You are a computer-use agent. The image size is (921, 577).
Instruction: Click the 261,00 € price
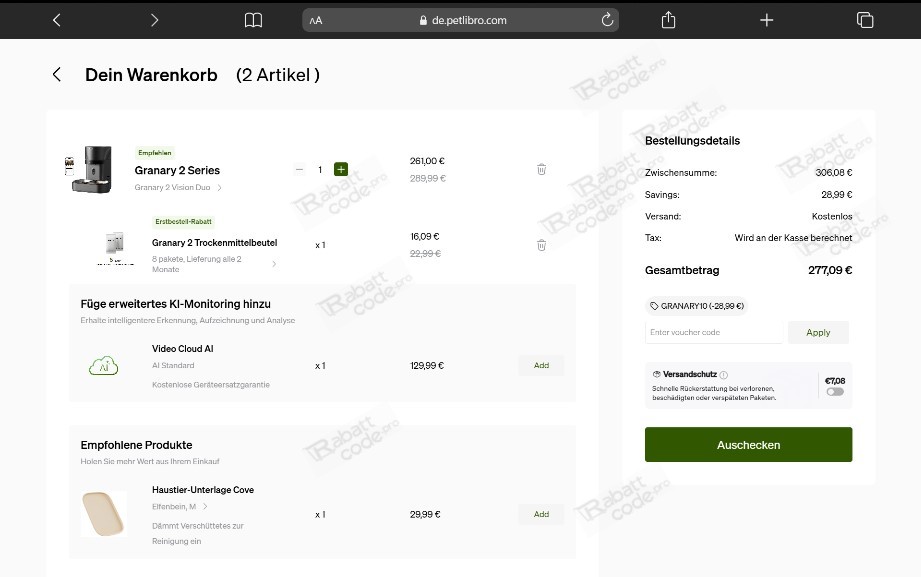pyautogui.click(x=427, y=161)
